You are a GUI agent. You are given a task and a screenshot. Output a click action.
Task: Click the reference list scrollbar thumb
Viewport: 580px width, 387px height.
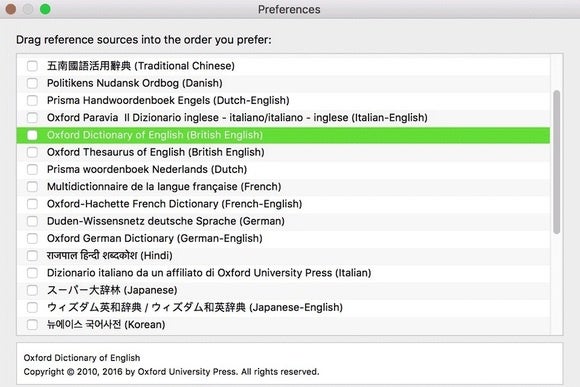tap(556, 162)
